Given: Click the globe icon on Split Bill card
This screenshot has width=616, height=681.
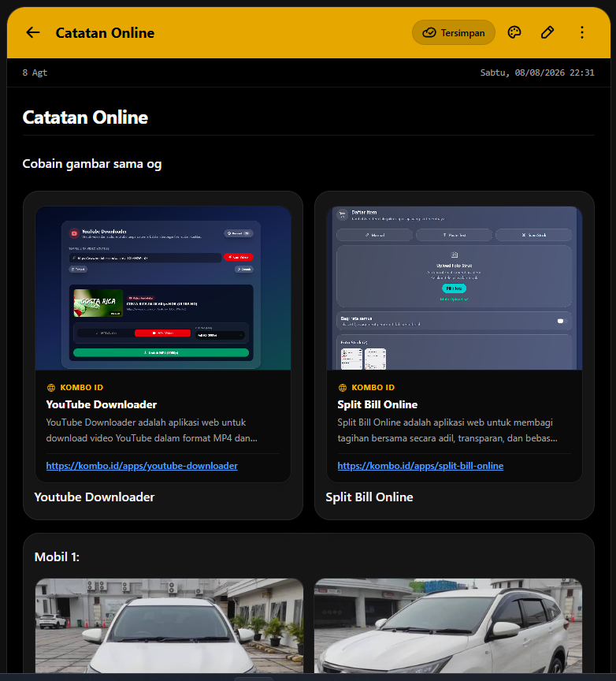Looking at the screenshot, I should tap(343, 388).
